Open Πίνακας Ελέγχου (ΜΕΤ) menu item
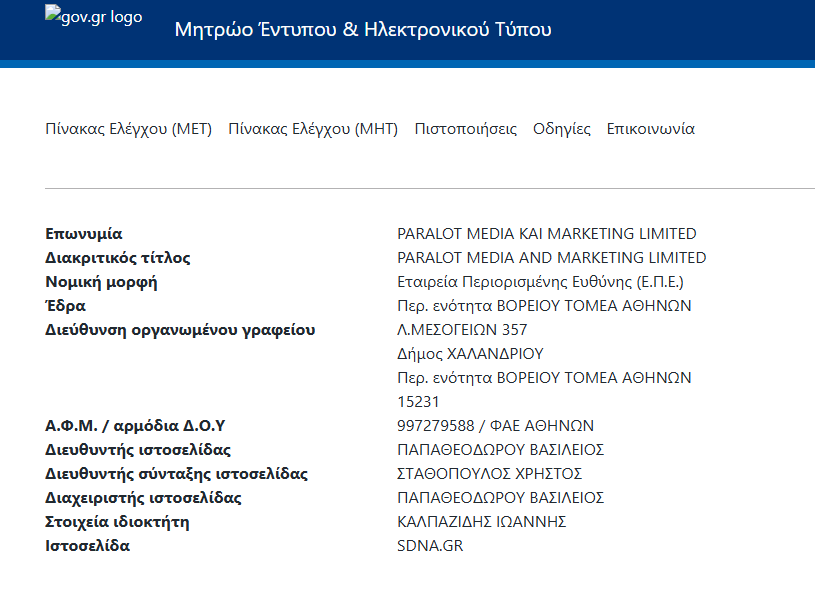This screenshot has width=815, height=609. pos(128,128)
